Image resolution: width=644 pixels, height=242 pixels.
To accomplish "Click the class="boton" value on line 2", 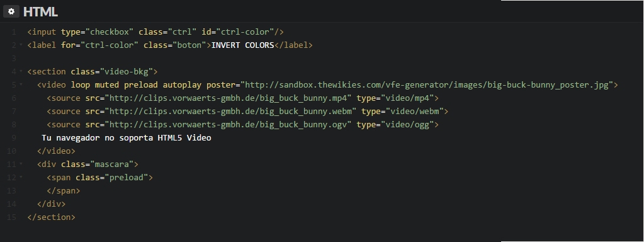I will [x=189, y=45].
